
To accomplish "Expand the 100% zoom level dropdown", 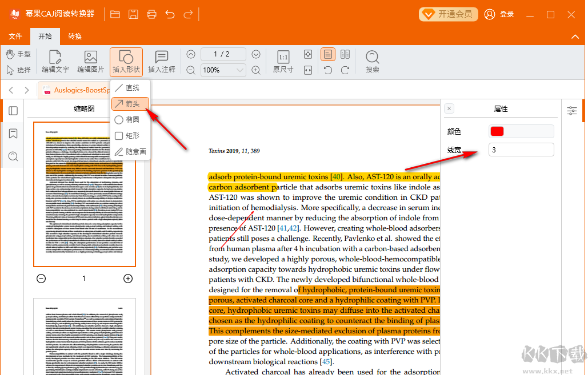I will 240,70.
